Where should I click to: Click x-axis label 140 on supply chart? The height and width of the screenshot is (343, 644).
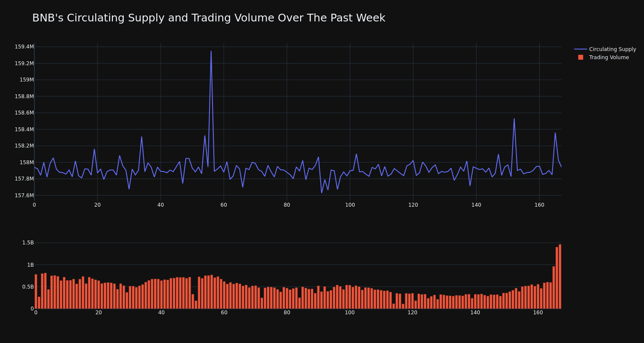[x=476, y=205]
